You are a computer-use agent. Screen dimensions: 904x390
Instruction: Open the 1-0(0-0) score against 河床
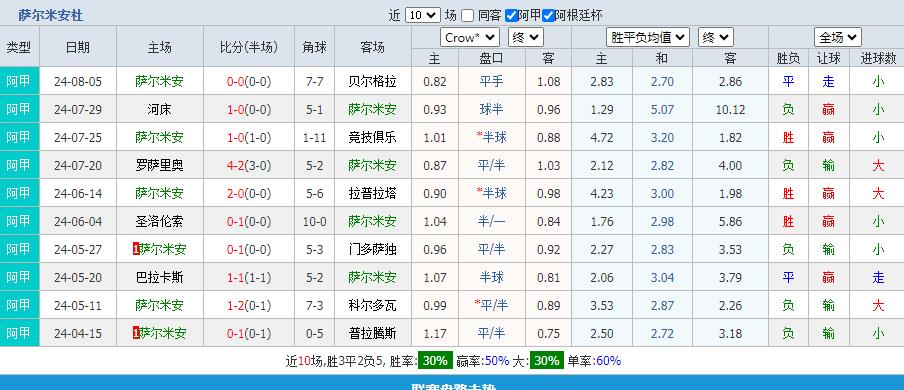(x=248, y=109)
